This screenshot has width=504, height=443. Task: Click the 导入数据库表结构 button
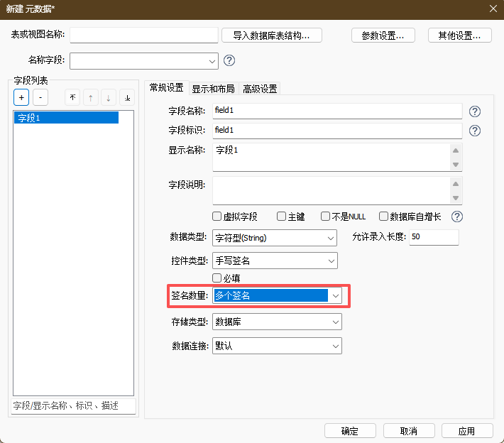(272, 35)
